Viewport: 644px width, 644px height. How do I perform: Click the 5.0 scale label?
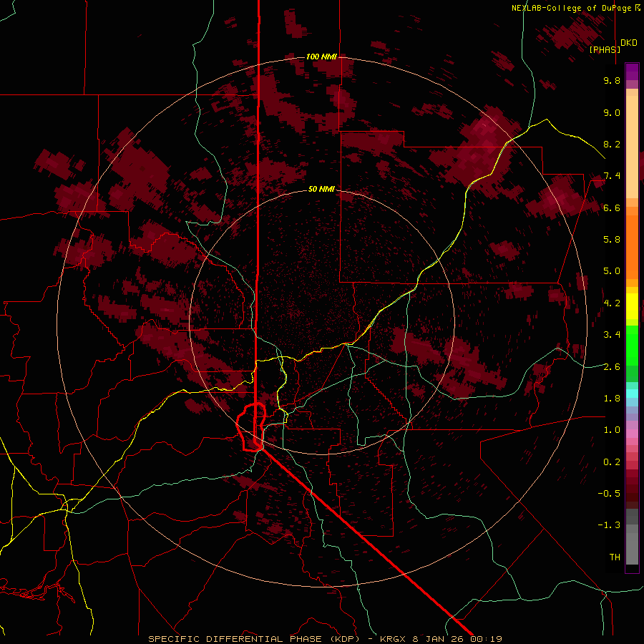(x=612, y=271)
